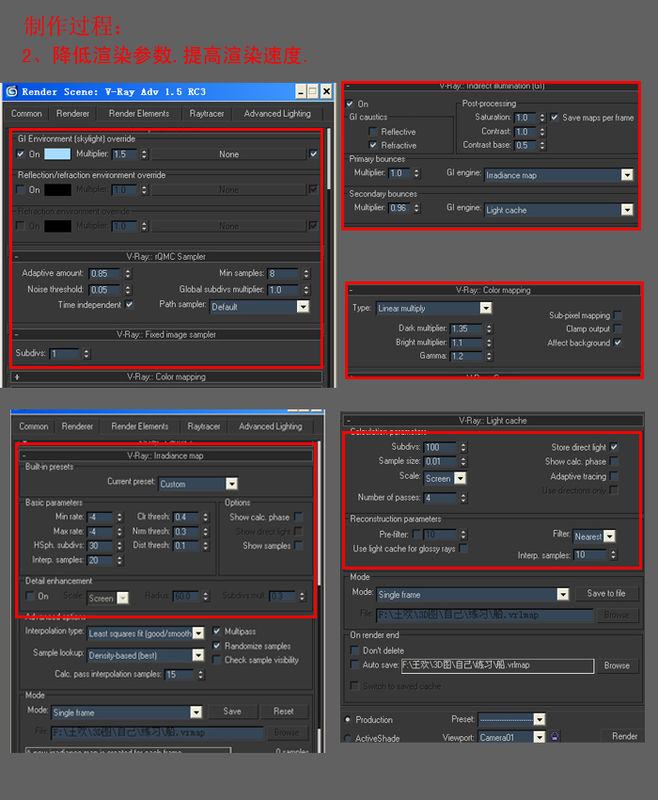Click the black reflection/refraction override color swatch

(x=57, y=190)
